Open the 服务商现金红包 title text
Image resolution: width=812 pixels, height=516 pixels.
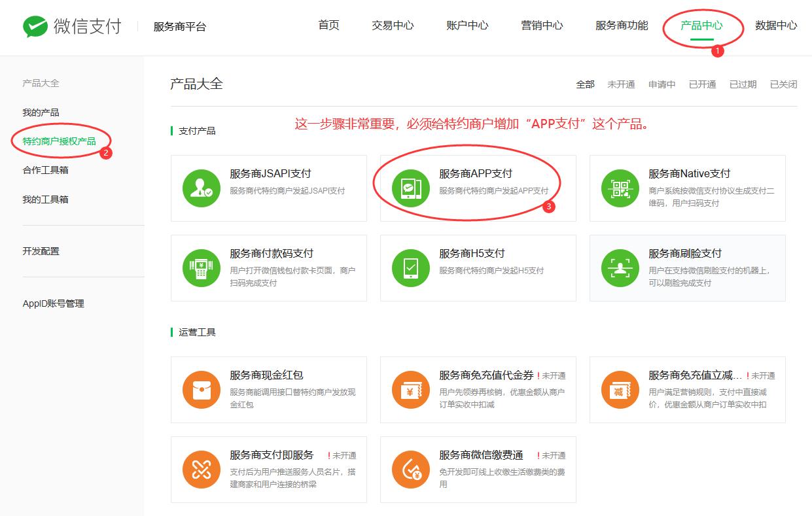266,375
